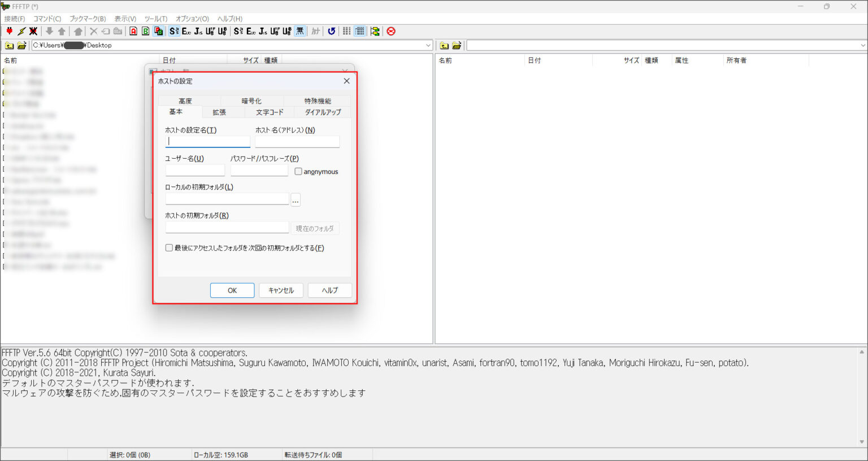Confirm host settings with OK
Screen dimensions: 868x461
232,290
